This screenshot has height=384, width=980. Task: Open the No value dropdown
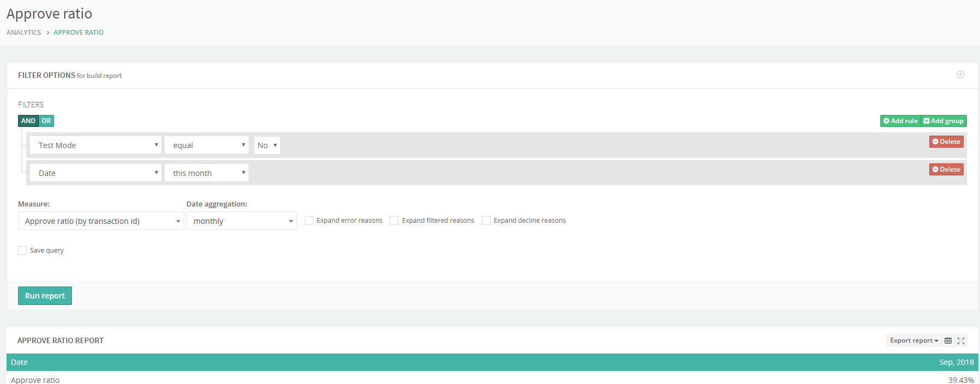pyautogui.click(x=267, y=145)
